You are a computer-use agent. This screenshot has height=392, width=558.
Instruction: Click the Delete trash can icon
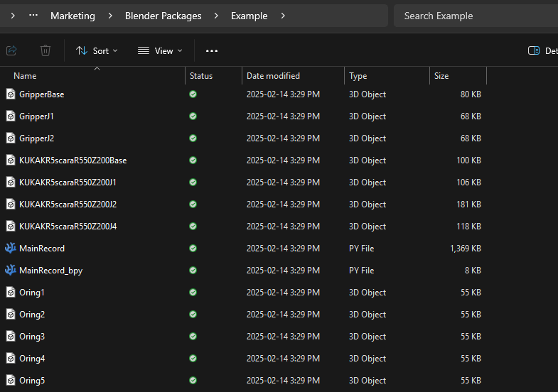coord(45,50)
